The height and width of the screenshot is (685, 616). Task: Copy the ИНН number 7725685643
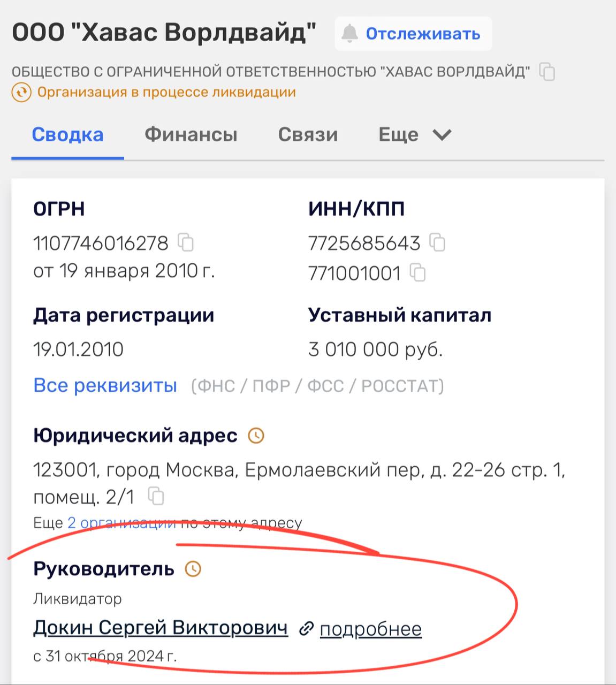pos(438,243)
